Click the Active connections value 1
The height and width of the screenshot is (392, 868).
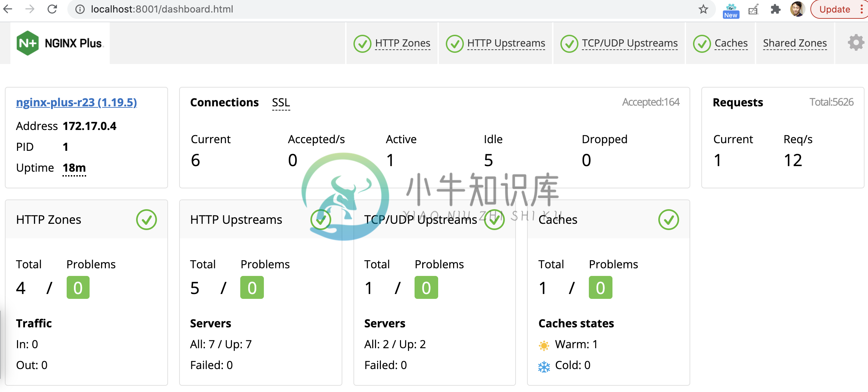(x=390, y=161)
